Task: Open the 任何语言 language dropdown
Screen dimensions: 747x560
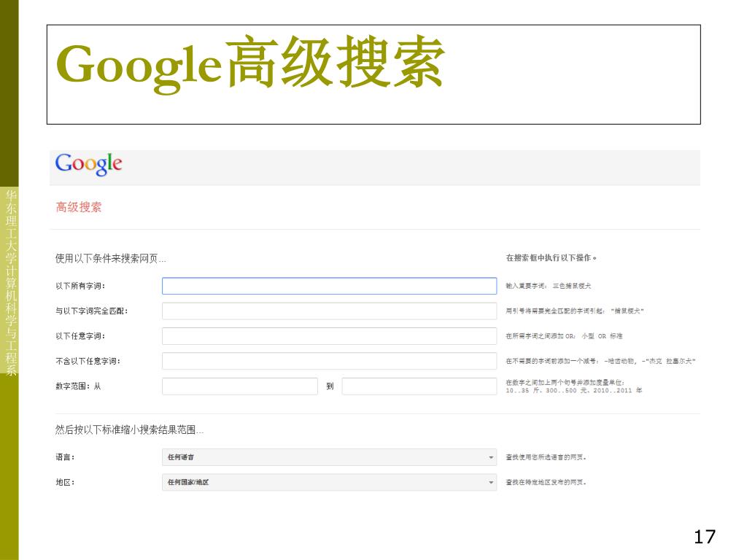Action: (x=329, y=457)
